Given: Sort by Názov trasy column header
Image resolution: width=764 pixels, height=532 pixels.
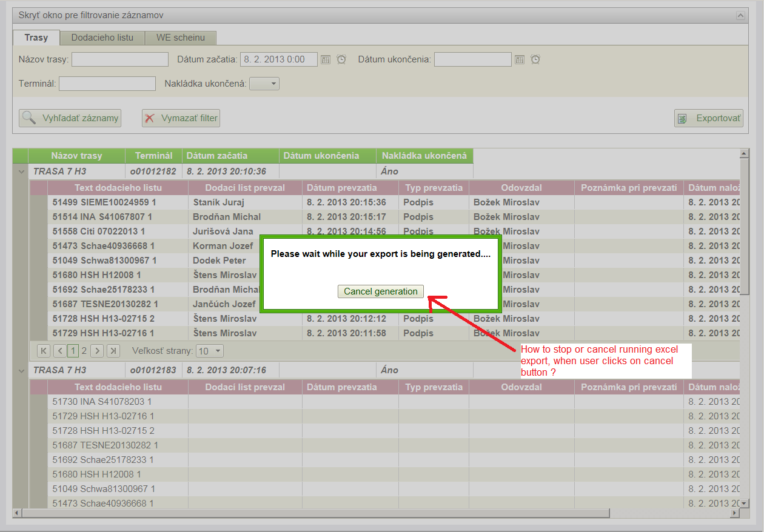Looking at the screenshot, I should pos(76,156).
